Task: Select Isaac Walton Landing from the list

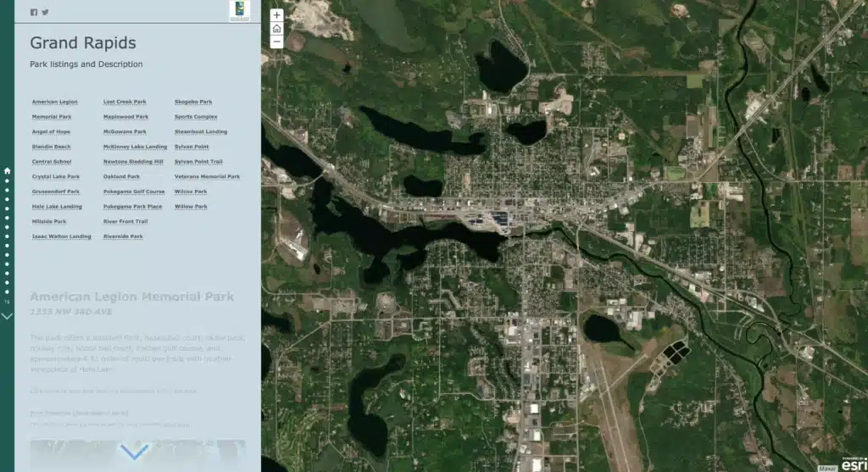Action: point(61,236)
